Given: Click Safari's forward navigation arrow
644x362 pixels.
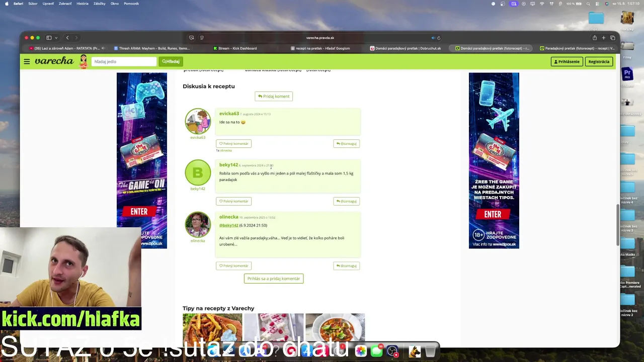Looking at the screenshot, I should pos(76,38).
